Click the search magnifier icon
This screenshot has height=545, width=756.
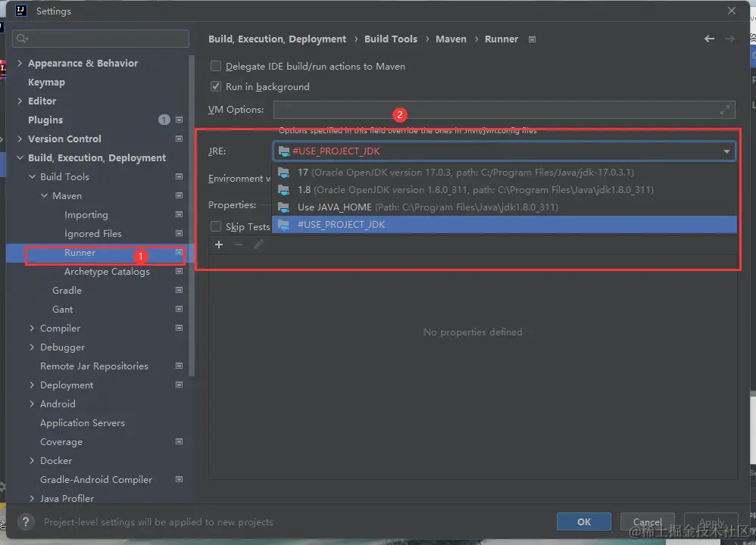(x=22, y=38)
